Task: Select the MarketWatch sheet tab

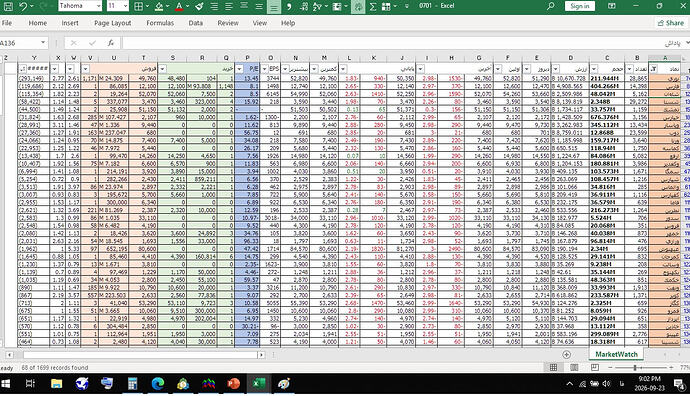Action: [616, 354]
